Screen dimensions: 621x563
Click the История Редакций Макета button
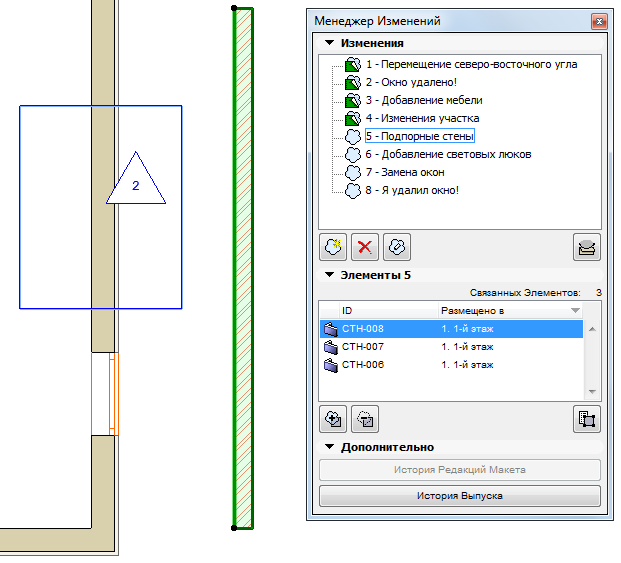click(x=460, y=470)
